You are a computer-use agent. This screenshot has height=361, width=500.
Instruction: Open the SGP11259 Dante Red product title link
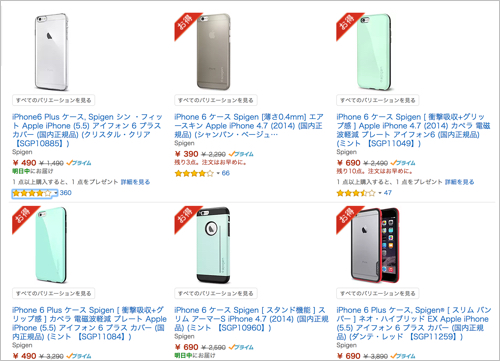tap(414, 323)
